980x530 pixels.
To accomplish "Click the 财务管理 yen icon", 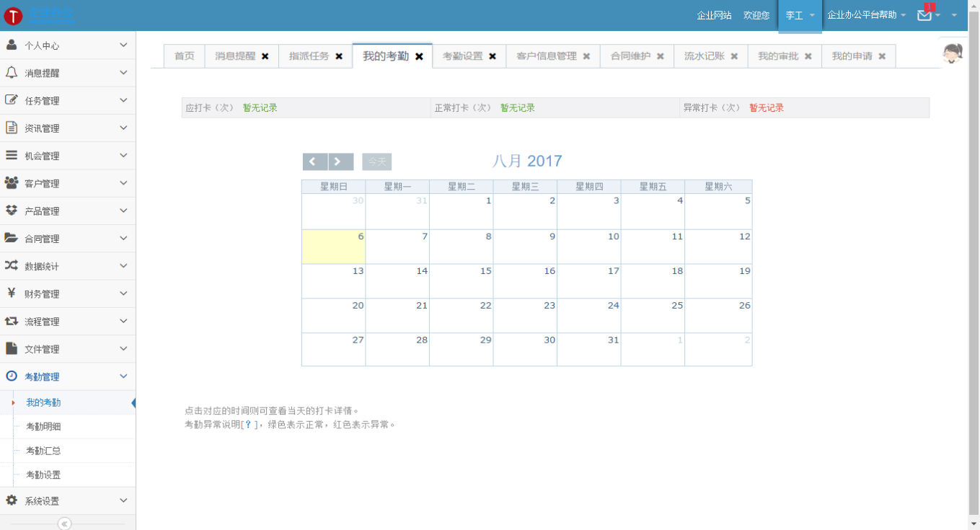I will coord(12,293).
